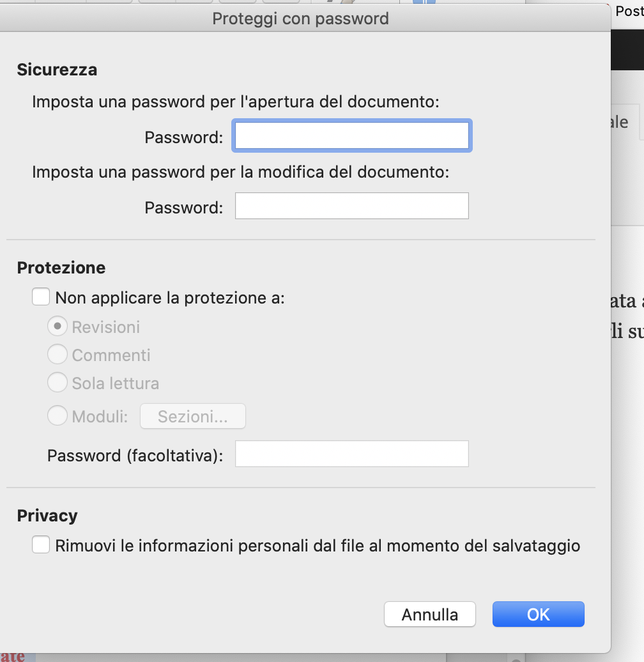Click the Privacy section heading
Viewport: 644px width, 662px height.
coord(47,516)
